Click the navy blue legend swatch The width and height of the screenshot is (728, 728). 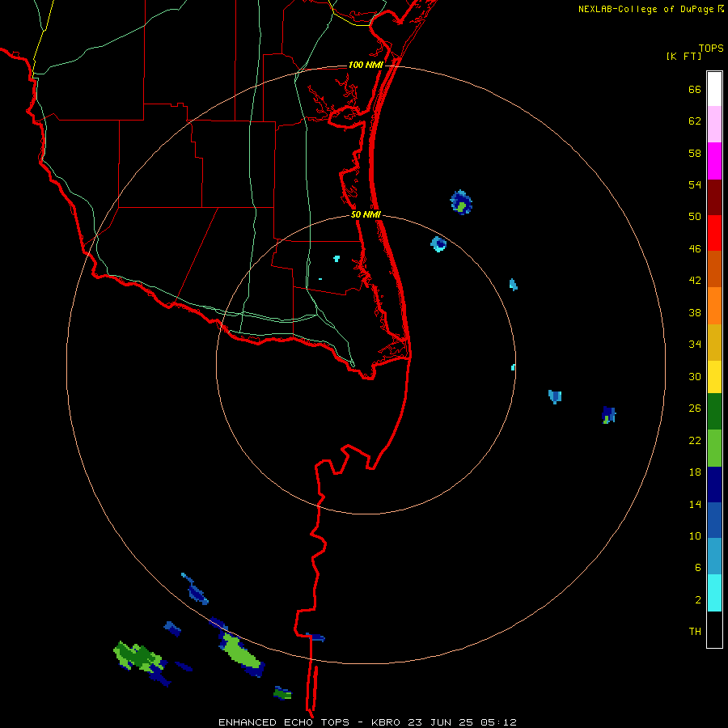coord(714,485)
